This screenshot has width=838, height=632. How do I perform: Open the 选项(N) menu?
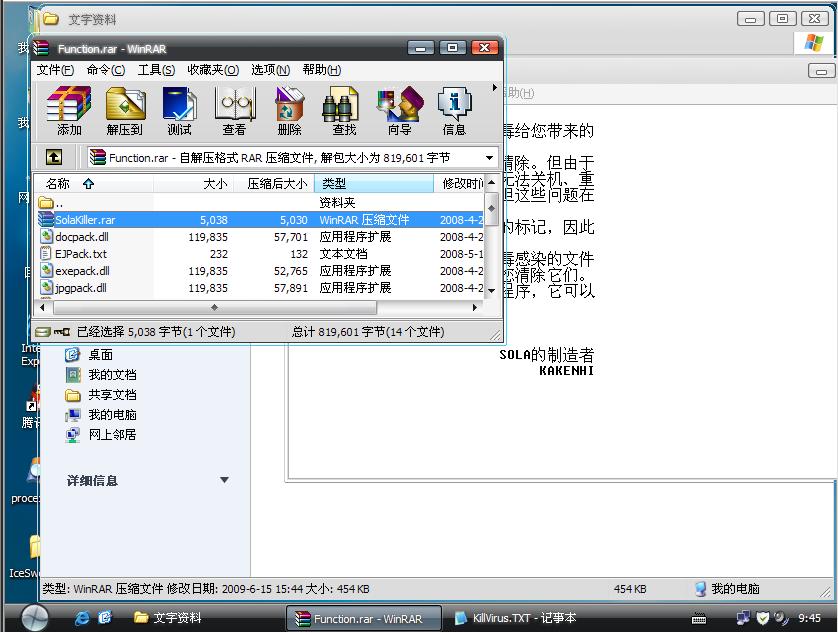[x=270, y=70]
